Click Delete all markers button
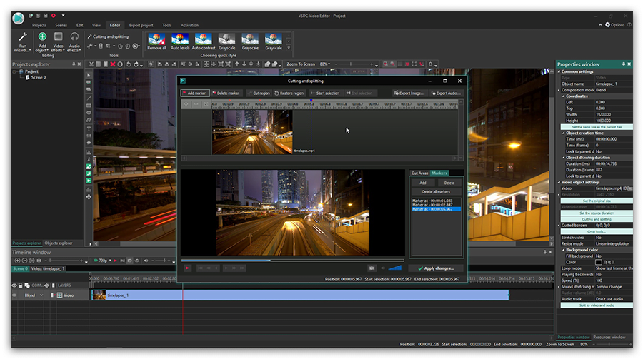This screenshot has width=643, height=364. pos(436,191)
